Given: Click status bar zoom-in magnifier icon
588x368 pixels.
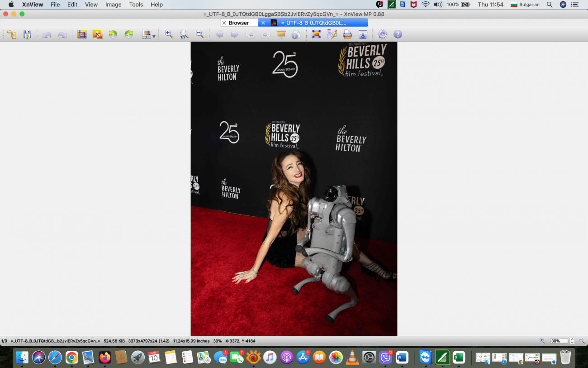Looking at the screenshot, I should [542, 341].
